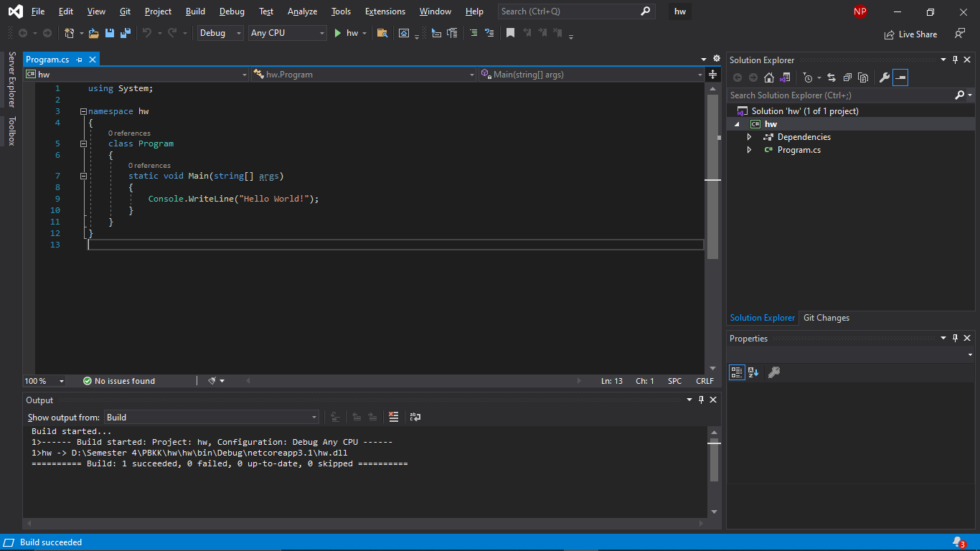Open the Extensions menu

pyautogui.click(x=385, y=11)
